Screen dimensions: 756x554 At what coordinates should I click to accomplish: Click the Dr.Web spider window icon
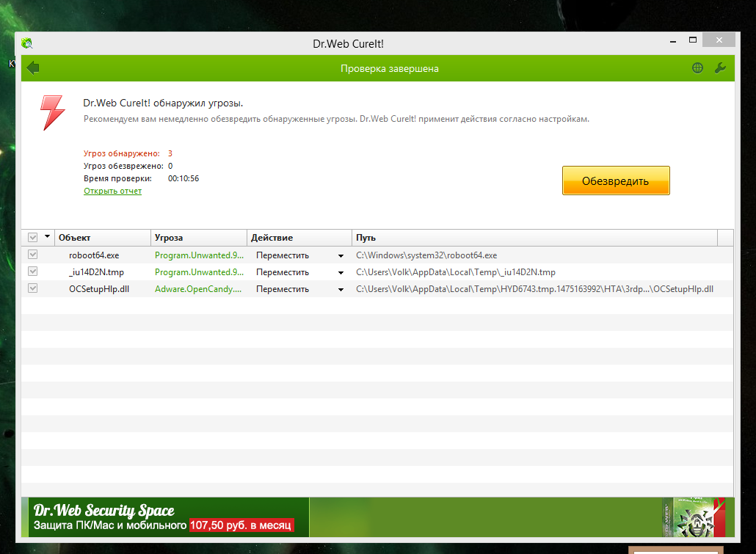[x=27, y=43]
